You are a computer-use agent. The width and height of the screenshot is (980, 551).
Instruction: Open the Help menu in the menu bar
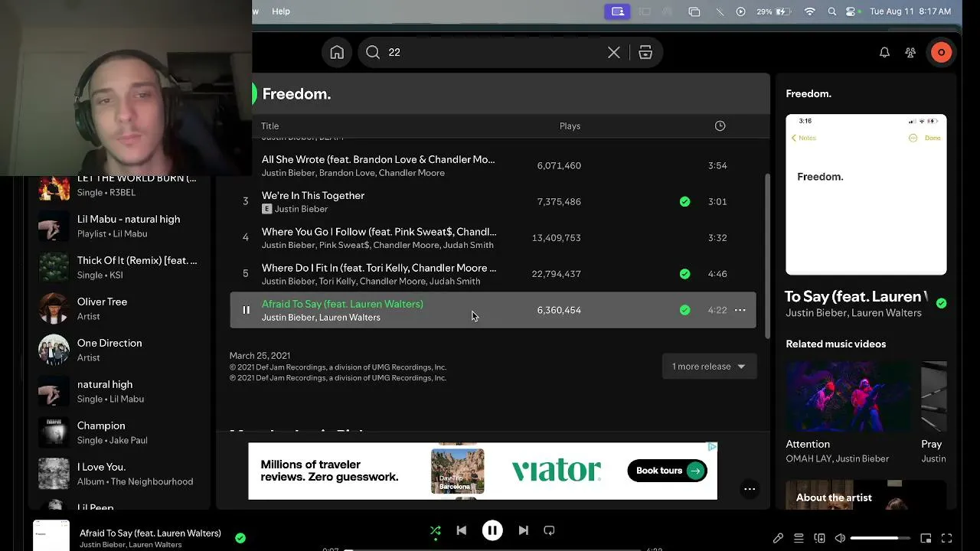point(281,11)
